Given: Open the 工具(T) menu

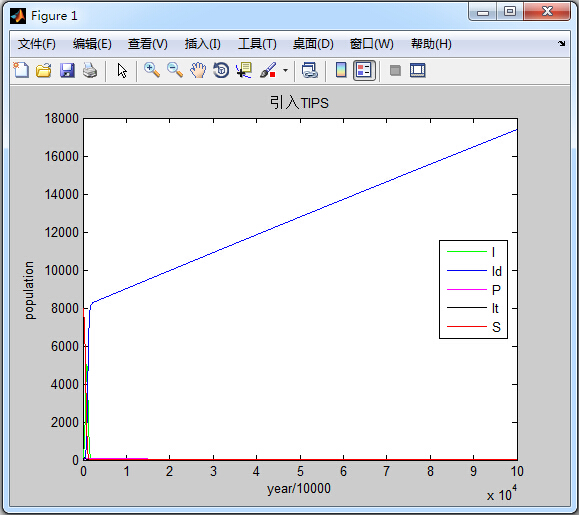Looking at the screenshot, I should click(257, 44).
